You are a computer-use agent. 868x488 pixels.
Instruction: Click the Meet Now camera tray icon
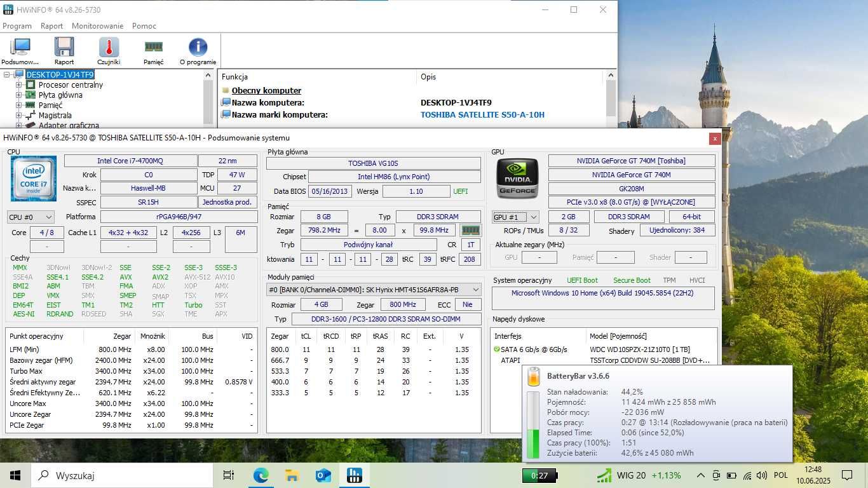pyautogui.click(x=716, y=475)
